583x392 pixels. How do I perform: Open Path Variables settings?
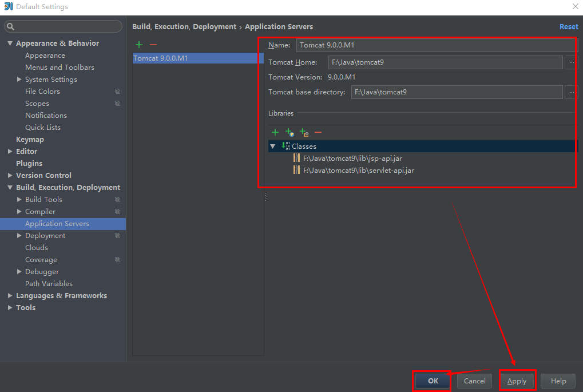click(x=49, y=284)
